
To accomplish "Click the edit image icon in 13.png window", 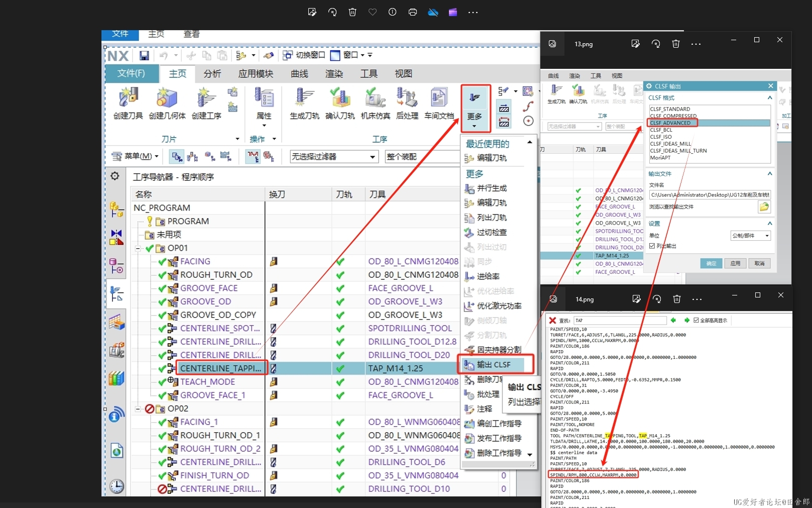I will 635,44.
